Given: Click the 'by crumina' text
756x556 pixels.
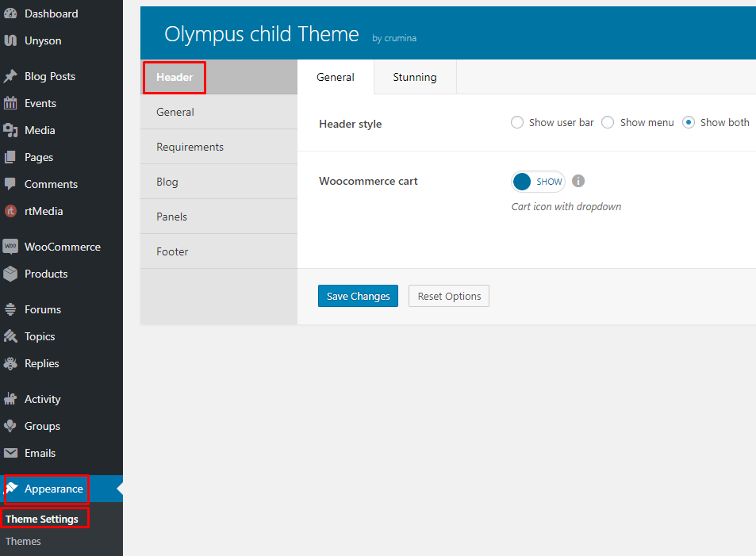Looking at the screenshot, I should click(x=394, y=38).
